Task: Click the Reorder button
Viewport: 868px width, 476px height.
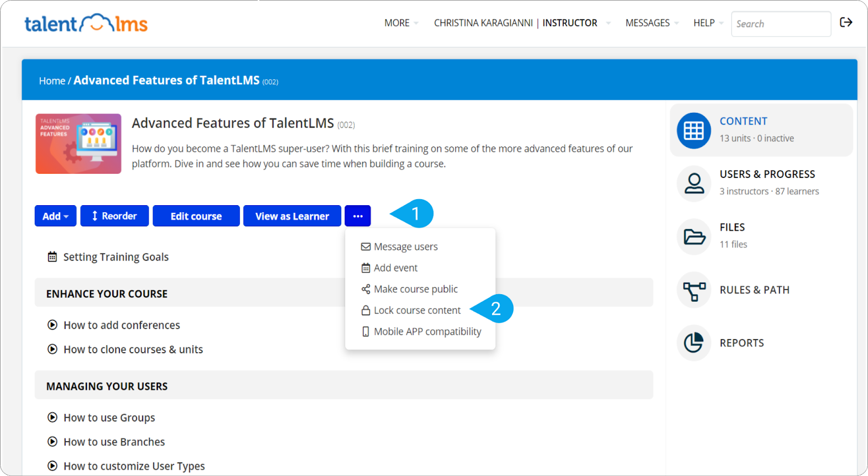Action: (x=114, y=216)
